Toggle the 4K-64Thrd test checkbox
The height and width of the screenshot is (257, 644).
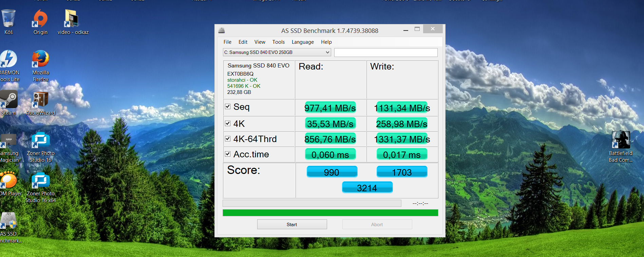point(228,139)
